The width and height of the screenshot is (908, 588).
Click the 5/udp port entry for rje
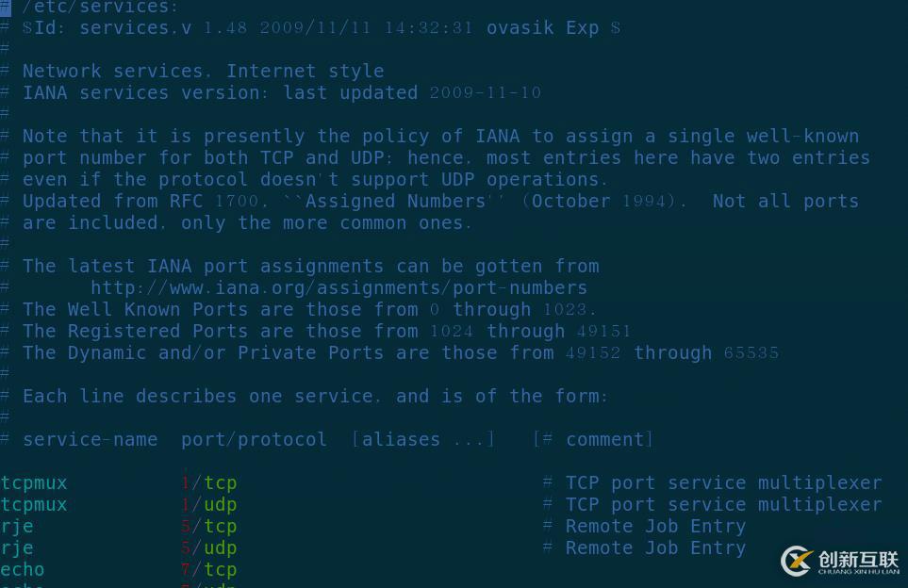tap(209, 548)
